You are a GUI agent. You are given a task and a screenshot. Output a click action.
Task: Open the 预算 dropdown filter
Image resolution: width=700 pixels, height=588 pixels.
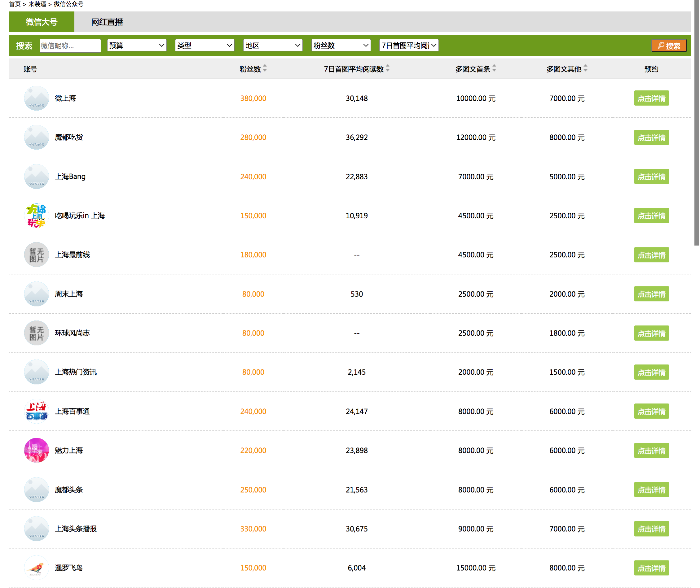tap(137, 45)
